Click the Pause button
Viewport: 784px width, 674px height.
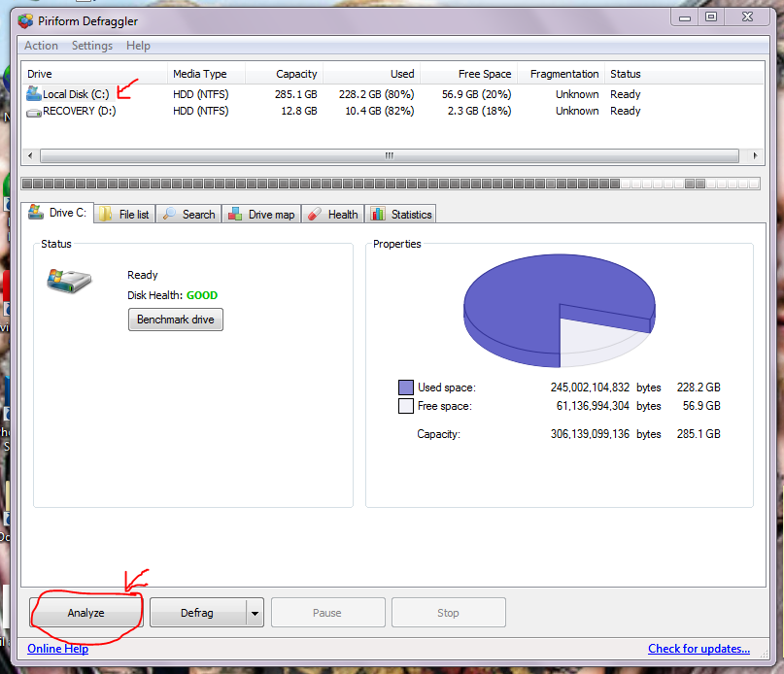click(x=327, y=613)
